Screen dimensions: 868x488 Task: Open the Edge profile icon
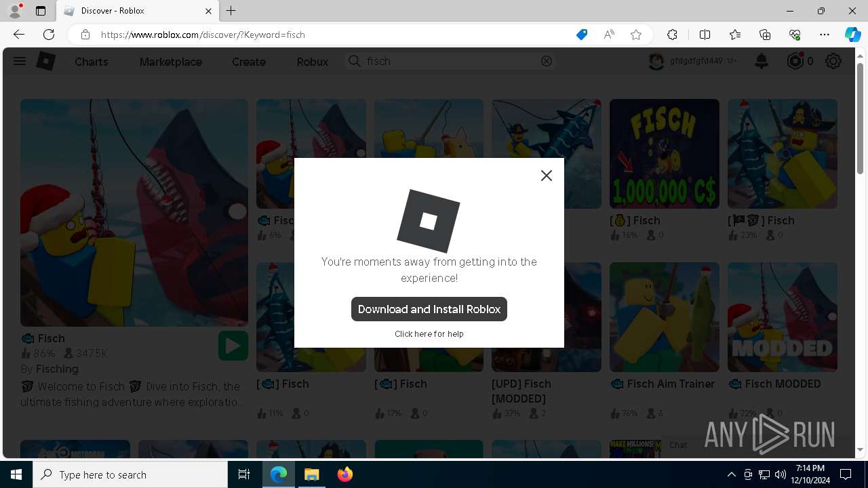point(15,11)
